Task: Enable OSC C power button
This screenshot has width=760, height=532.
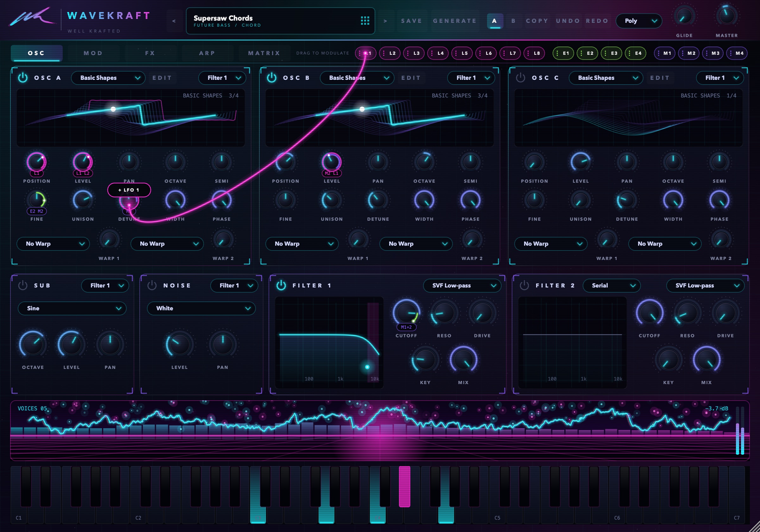Action: pyautogui.click(x=521, y=78)
